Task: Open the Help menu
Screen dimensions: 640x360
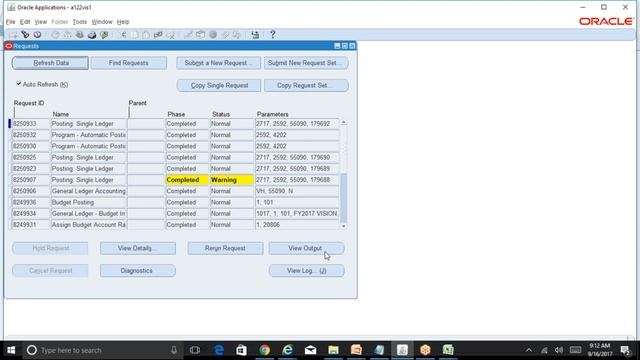Action: 123,22
